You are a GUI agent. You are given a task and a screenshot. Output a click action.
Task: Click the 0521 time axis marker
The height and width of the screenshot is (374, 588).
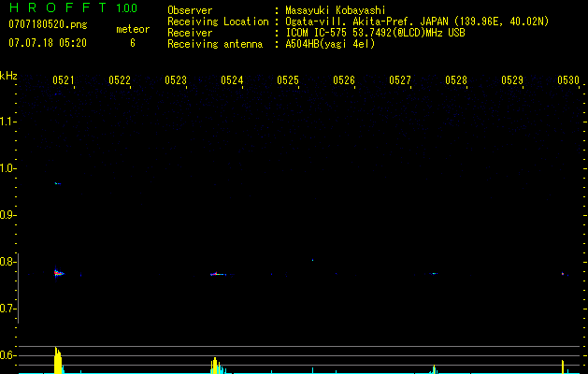64,79
